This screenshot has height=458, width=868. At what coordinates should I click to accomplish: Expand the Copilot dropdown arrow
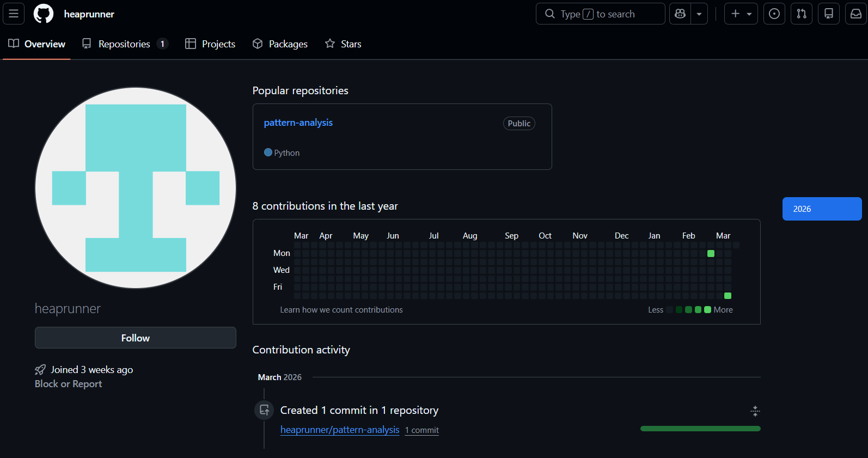coord(699,14)
